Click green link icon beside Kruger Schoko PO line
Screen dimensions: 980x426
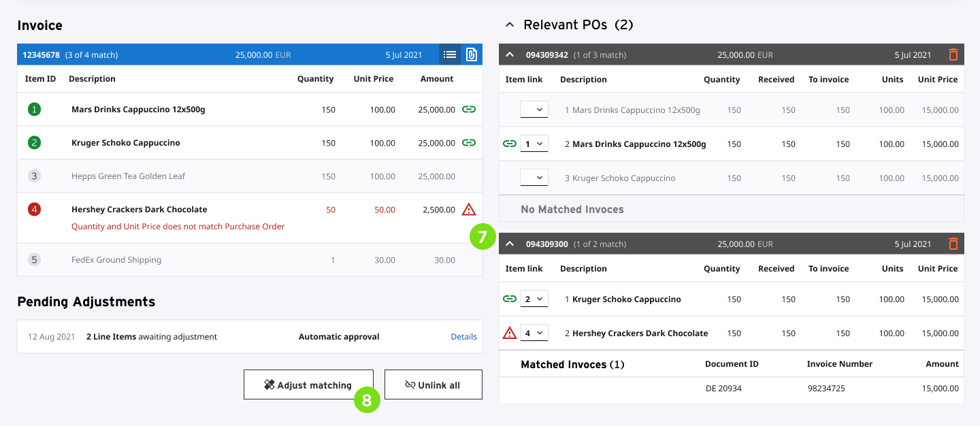pos(509,299)
